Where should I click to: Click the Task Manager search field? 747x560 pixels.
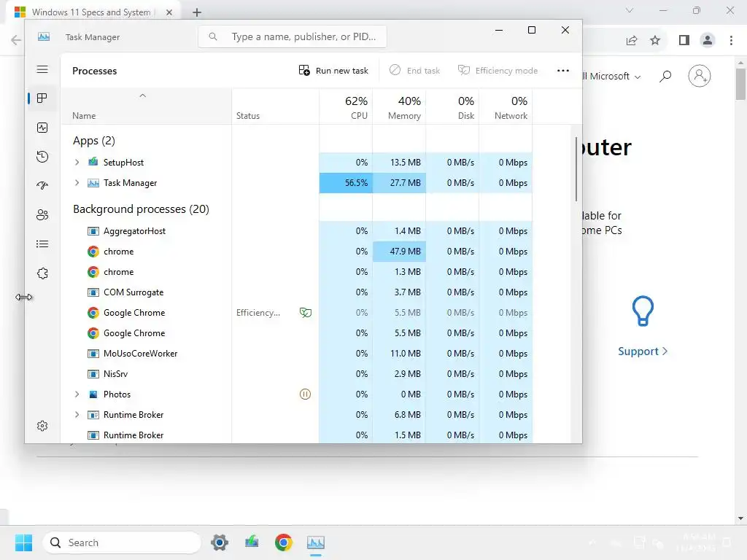tap(293, 36)
